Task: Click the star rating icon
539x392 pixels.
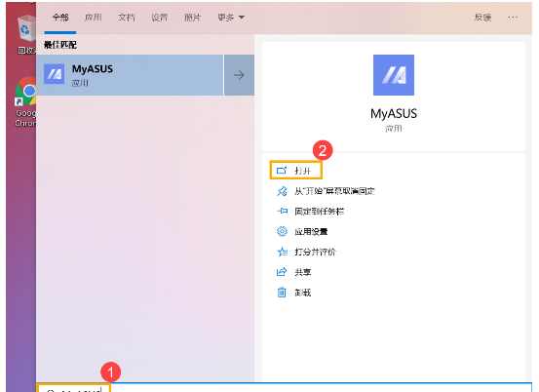Action: click(x=282, y=252)
